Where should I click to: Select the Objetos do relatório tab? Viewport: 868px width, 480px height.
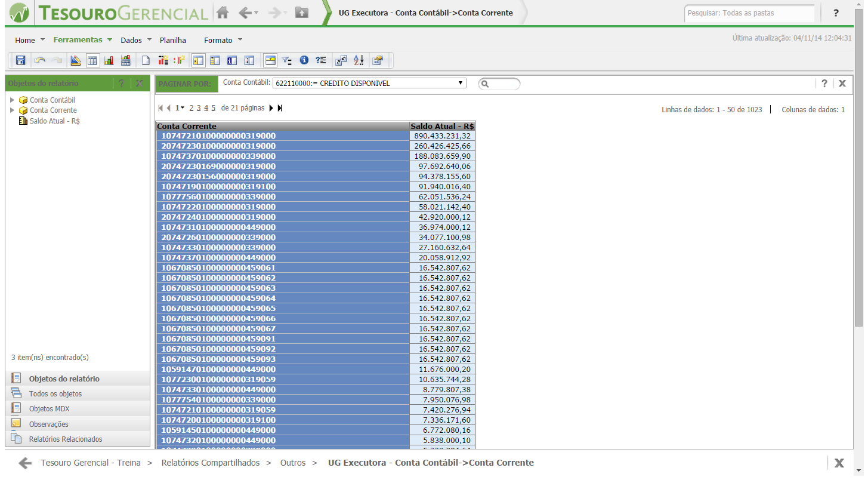(78, 379)
